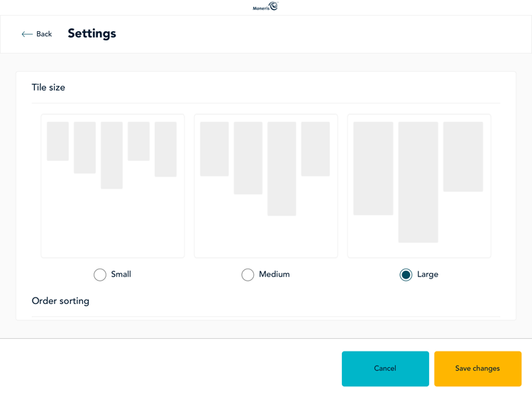Click the Moneris logo at top
Screen dimensions: 532x399
266,7
